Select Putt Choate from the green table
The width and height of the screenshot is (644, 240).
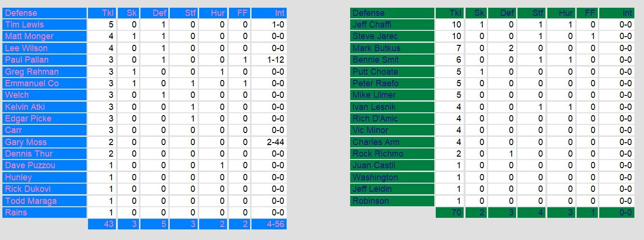(375, 72)
